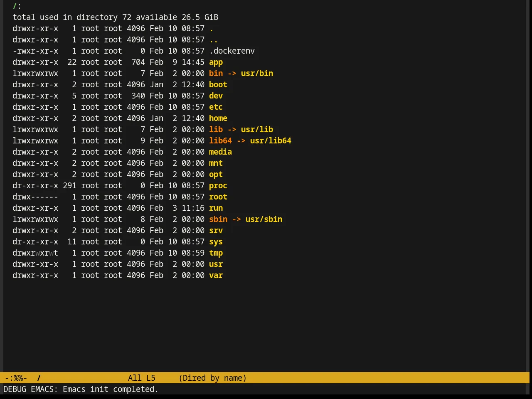
Task: Open the usr directory entry
Action: point(216,264)
